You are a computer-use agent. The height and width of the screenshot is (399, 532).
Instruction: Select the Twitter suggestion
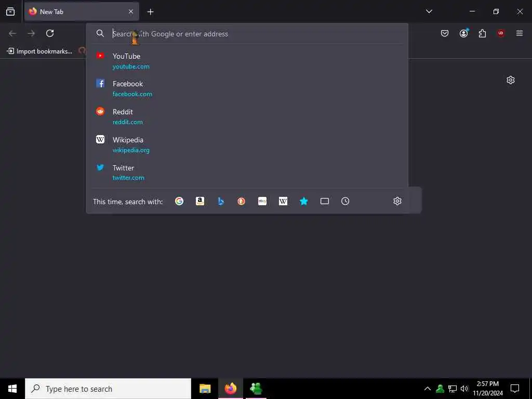click(247, 172)
